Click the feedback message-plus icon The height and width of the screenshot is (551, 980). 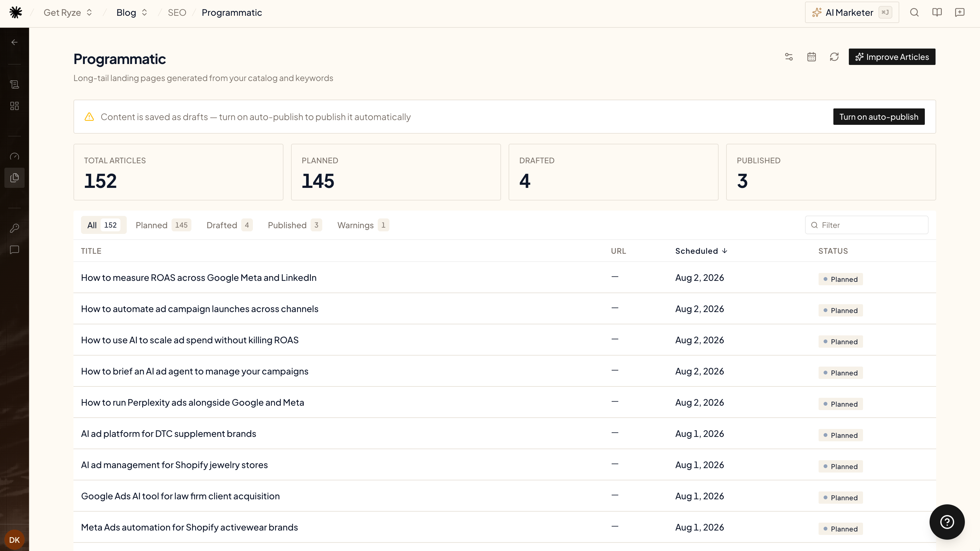[960, 13]
